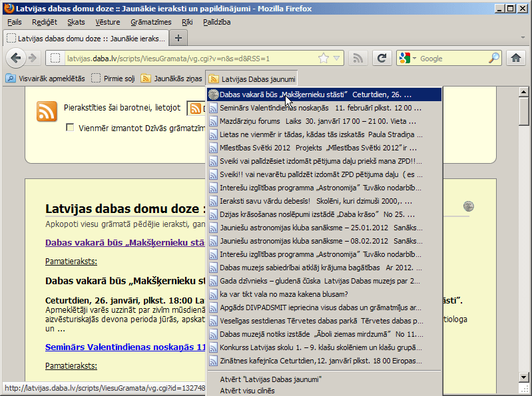Open the Rediģēt menu
This screenshot has height=396, width=532.
[45, 22]
